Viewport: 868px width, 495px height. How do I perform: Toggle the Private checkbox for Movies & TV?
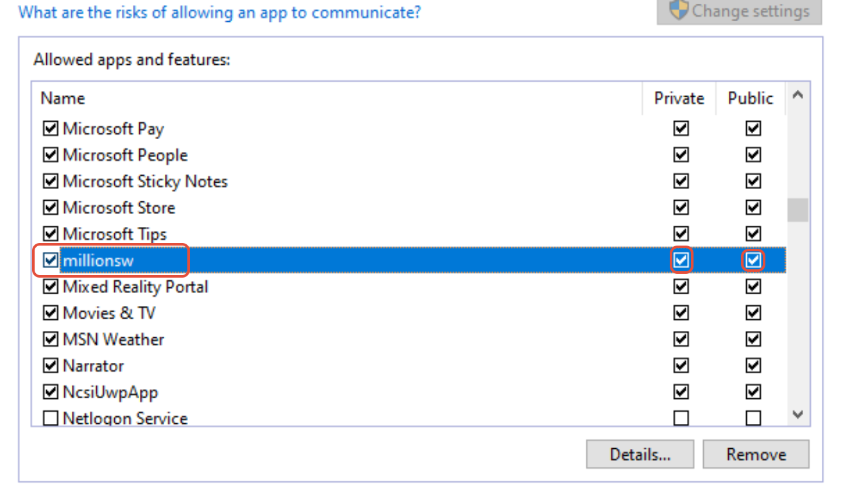(x=681, y=313)
